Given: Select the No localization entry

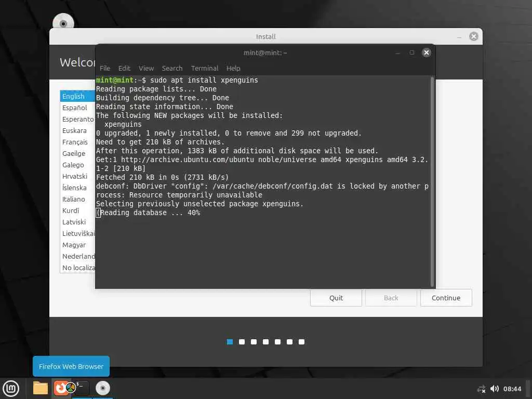Looking at the screenshot, I should click(x=78, y=268).
